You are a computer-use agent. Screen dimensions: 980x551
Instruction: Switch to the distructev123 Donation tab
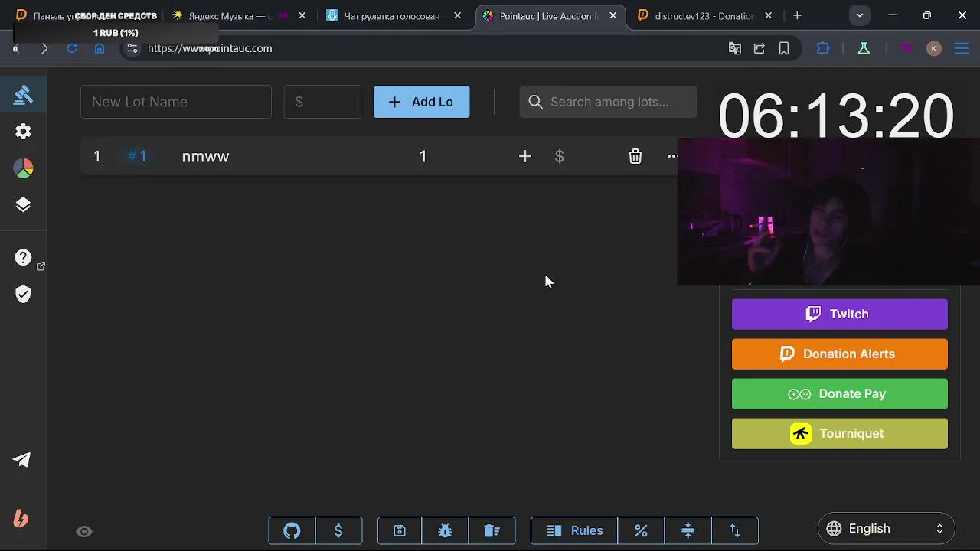click(704, 15)
